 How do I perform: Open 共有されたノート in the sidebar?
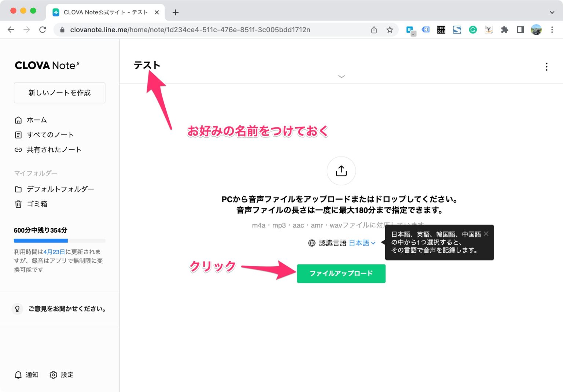click(18, 149)
